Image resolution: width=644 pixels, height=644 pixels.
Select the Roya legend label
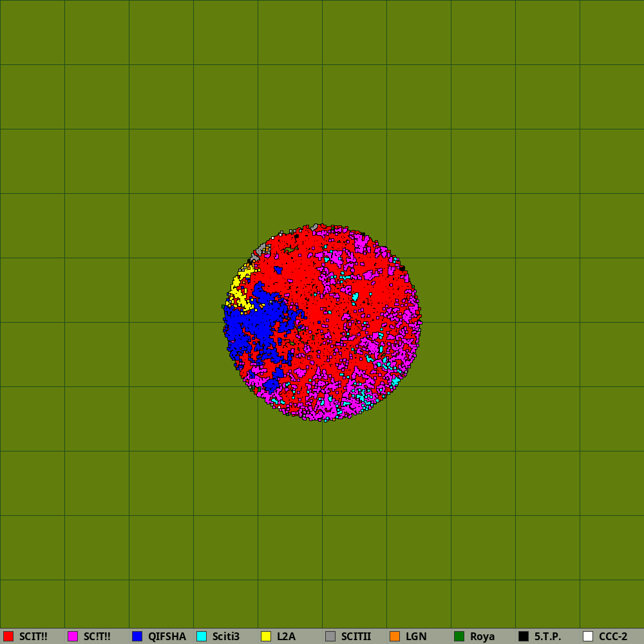(482, 636)
